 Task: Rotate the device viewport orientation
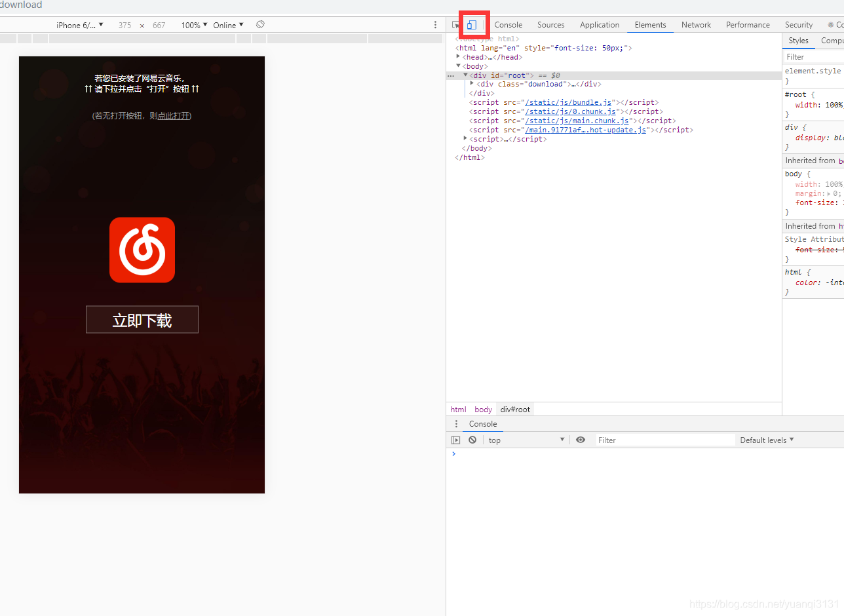(260, 24)
